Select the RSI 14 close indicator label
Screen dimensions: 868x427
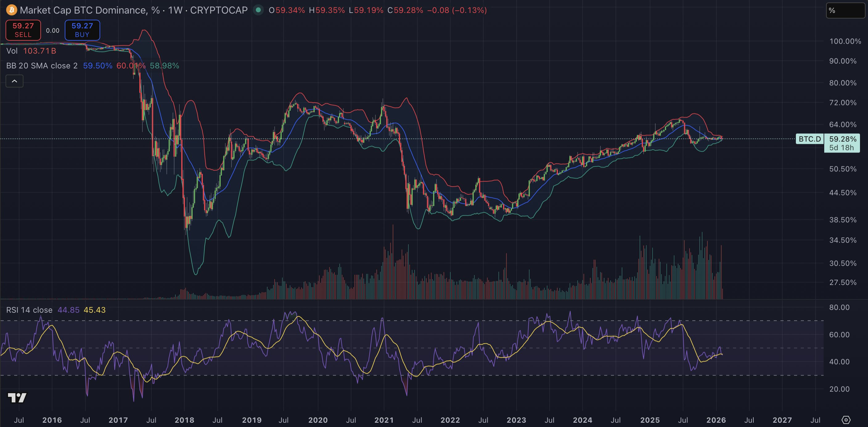pos(29,310)
